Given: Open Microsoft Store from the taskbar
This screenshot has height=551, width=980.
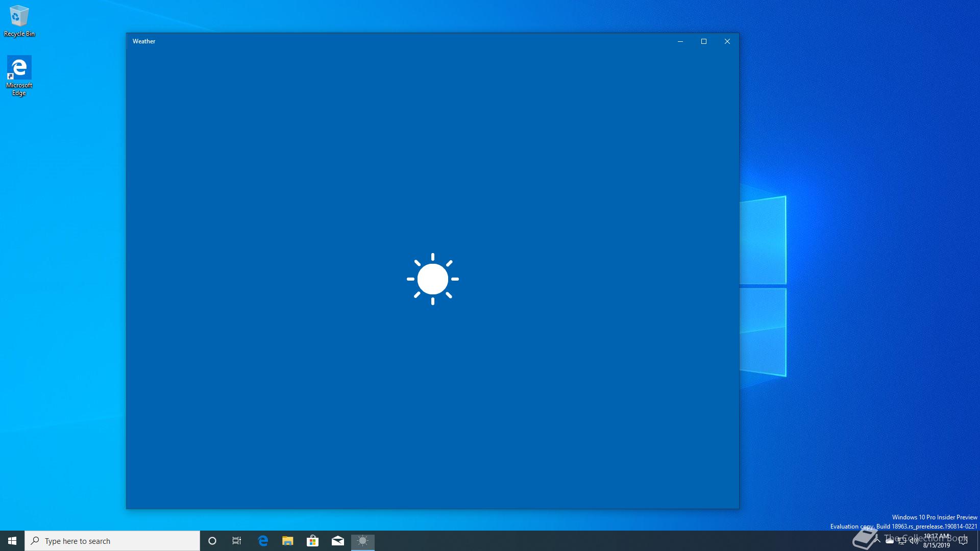Looking at the screenshot, I should pos(312,541).
